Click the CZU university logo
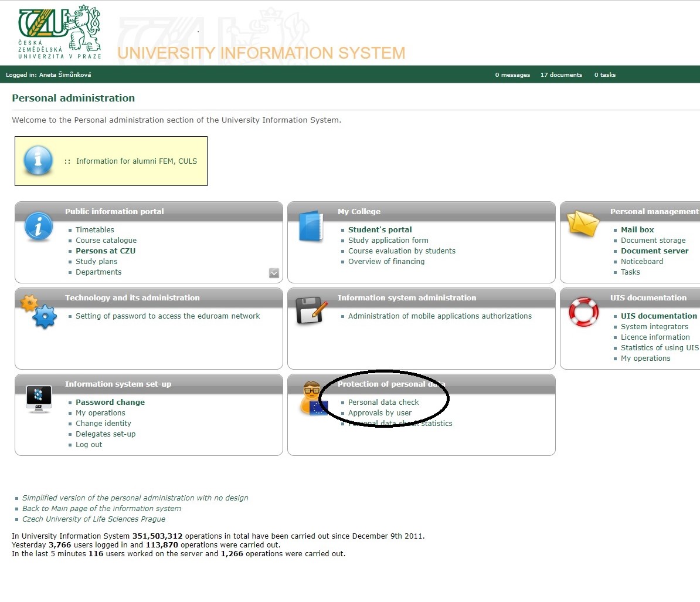This screenshot has width=700, height=602. 59,32
